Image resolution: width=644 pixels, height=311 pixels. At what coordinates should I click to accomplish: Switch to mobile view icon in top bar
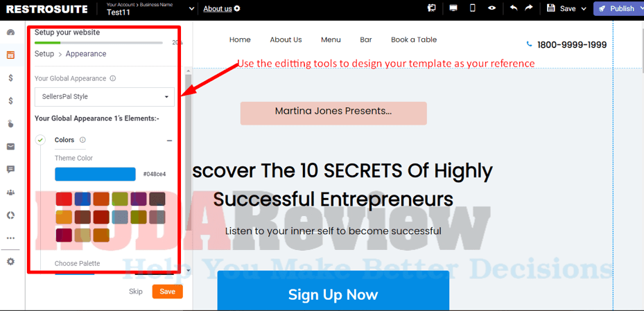(x=473, y=8)
